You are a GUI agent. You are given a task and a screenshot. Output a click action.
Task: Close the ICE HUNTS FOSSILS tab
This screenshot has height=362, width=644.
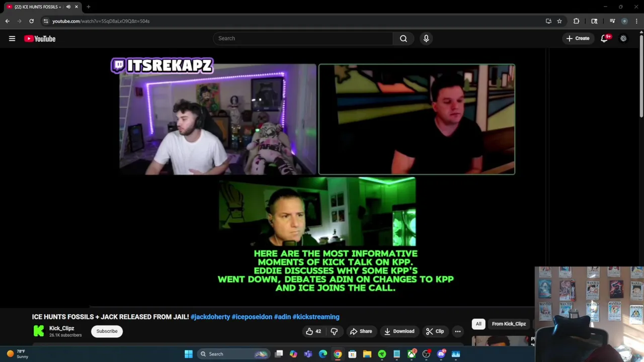[x=76, y=7]
